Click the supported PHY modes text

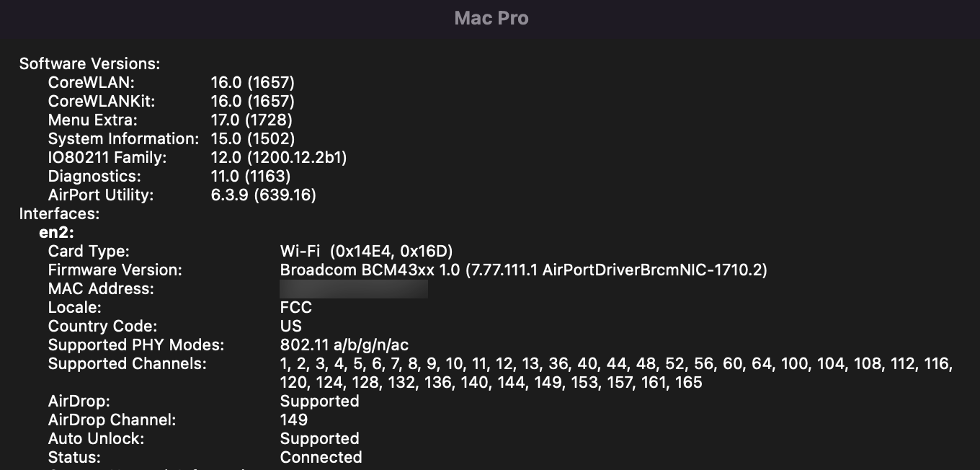point(344,345)
